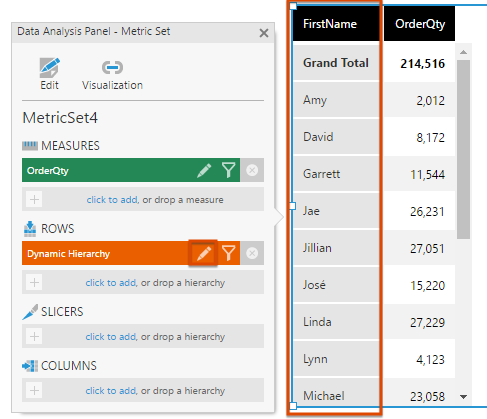
Task: Edit the Dynamic Hierarchy row
Action: (x=204, y=253)
